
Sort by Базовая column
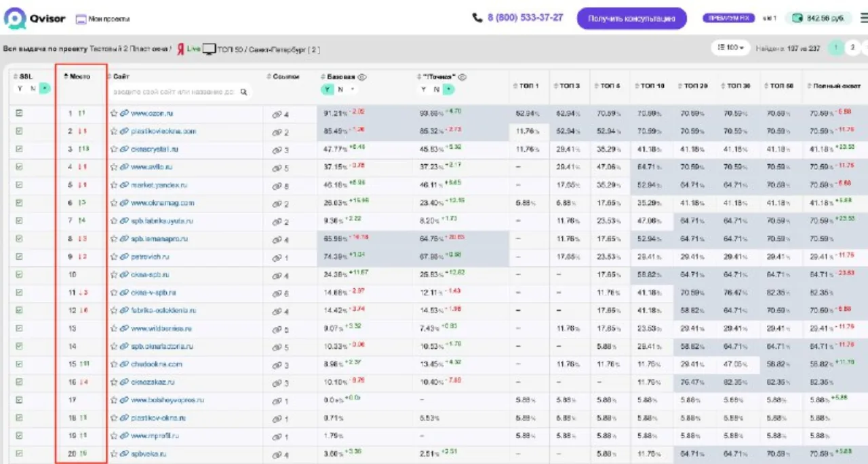[x=338, y=77]
